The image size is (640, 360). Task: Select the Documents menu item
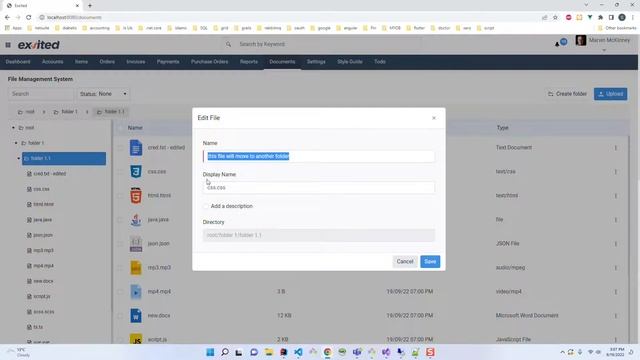point(282,62)
